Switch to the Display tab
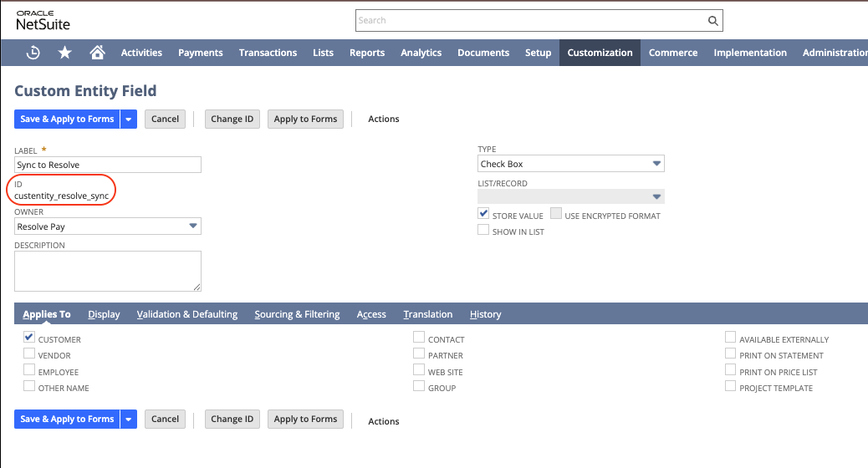This screenshot has width=868, height=468. click(x=104, y=314)
